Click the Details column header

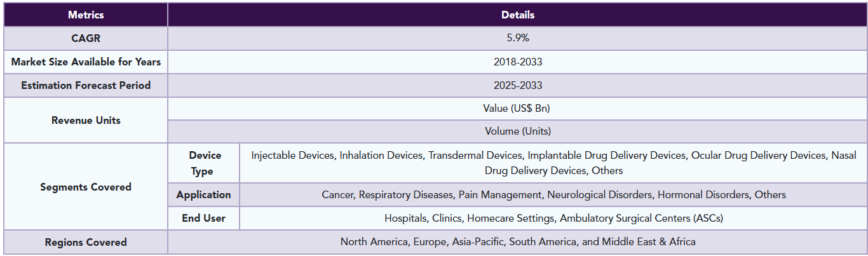point(518,15)
